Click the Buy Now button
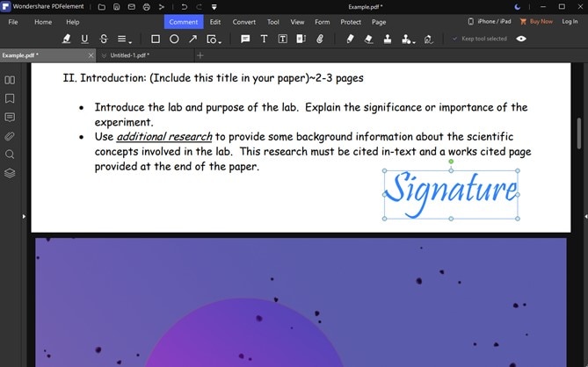Viewport: 588px width, 367px height. (536, 21)
